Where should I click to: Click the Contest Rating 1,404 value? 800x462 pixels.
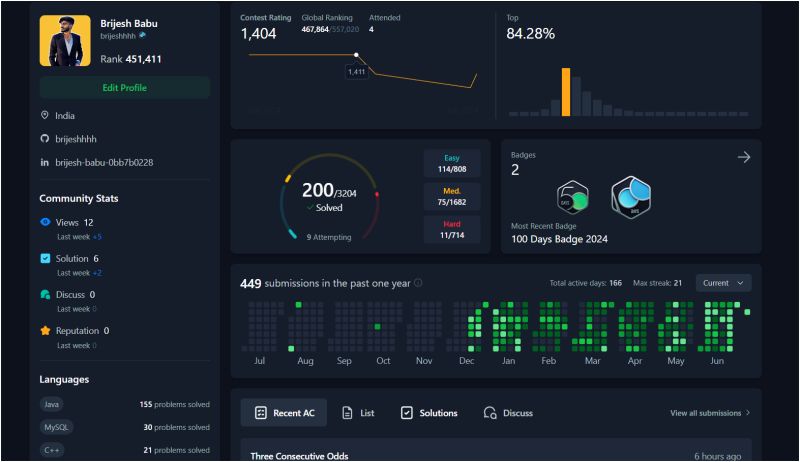258,34
